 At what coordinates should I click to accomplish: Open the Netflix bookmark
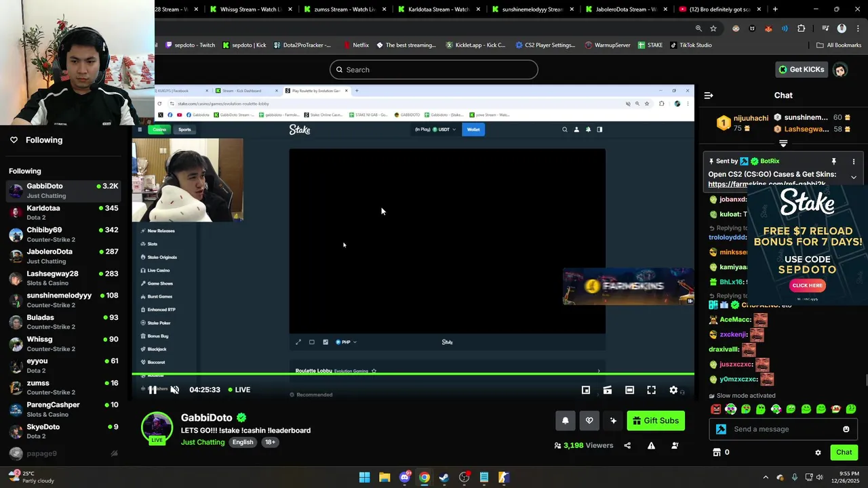click(356, 45)
